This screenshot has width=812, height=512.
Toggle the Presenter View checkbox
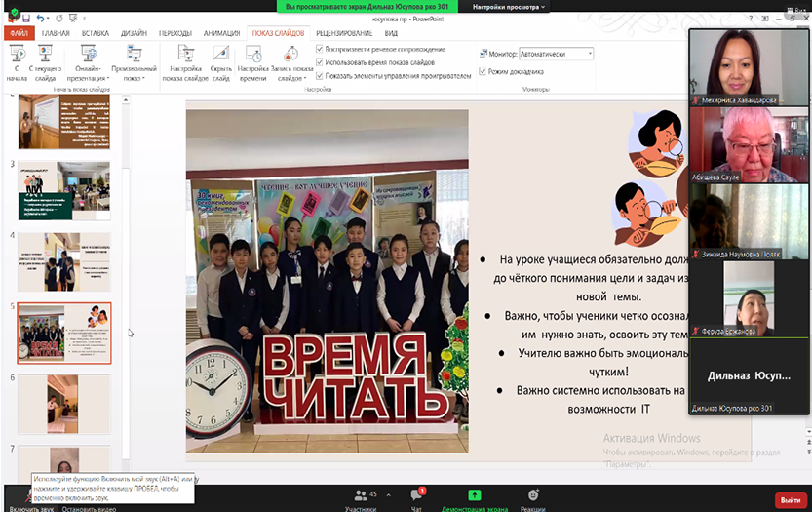coord(482,71)
